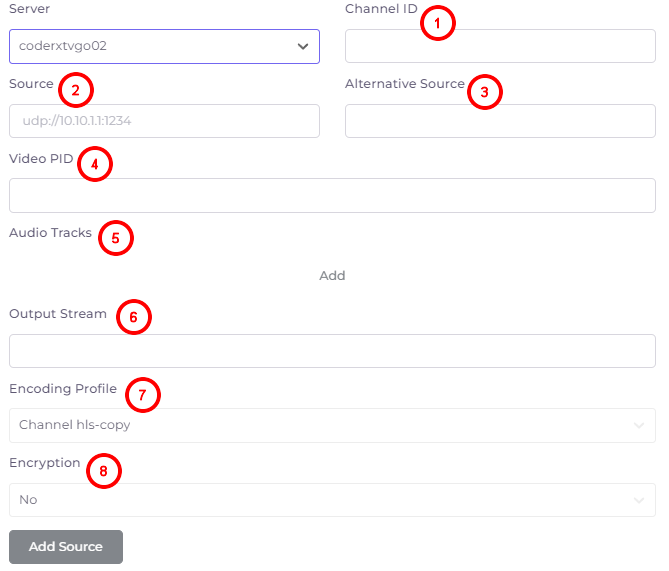The width and height of the screenshot is (669, 571).
Task: Expand the Encryption dropdown set to No
Action: pyautogui.click(x=332, y=500)
